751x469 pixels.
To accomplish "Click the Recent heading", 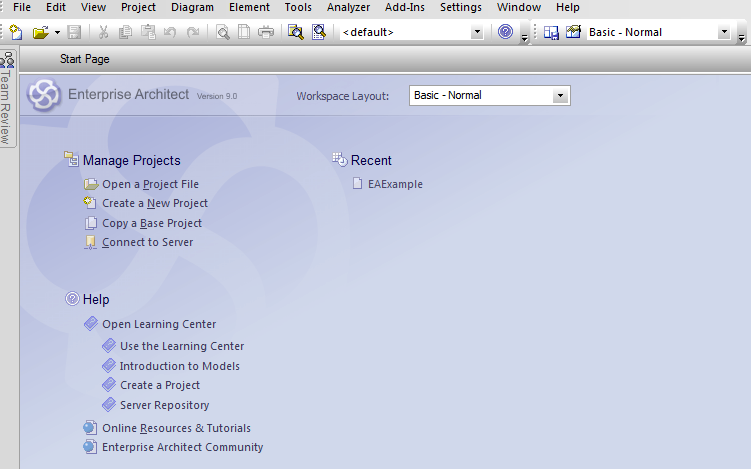I will [371, 160].
